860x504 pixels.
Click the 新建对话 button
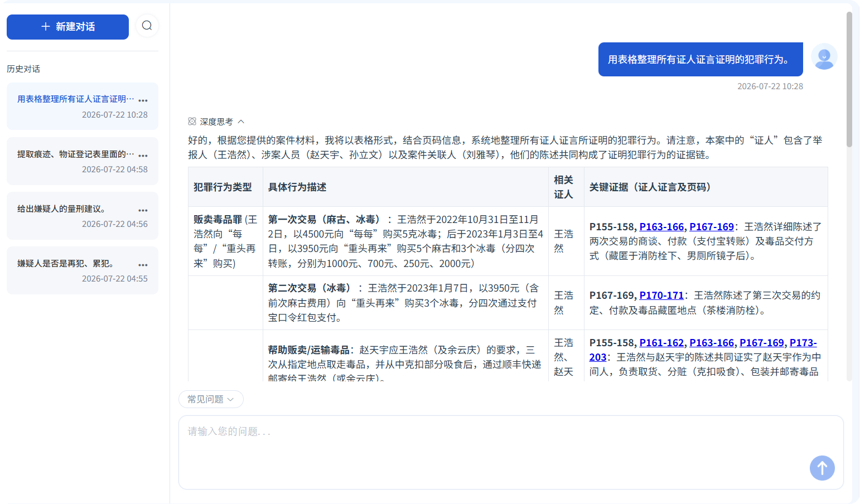(67, 27)
